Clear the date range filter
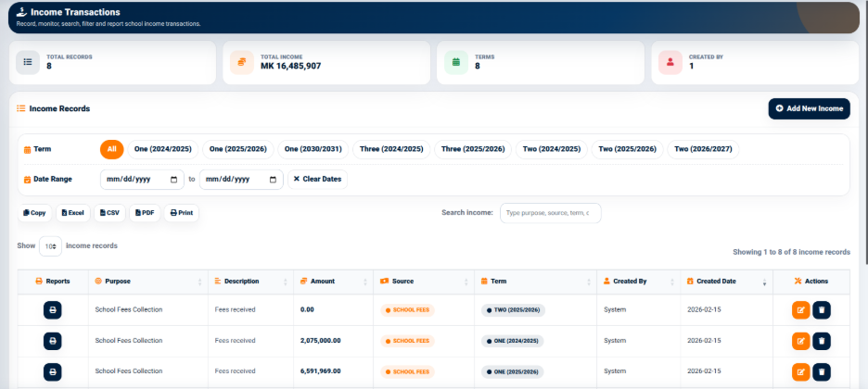The image size is (868, 389). [318, 179]
